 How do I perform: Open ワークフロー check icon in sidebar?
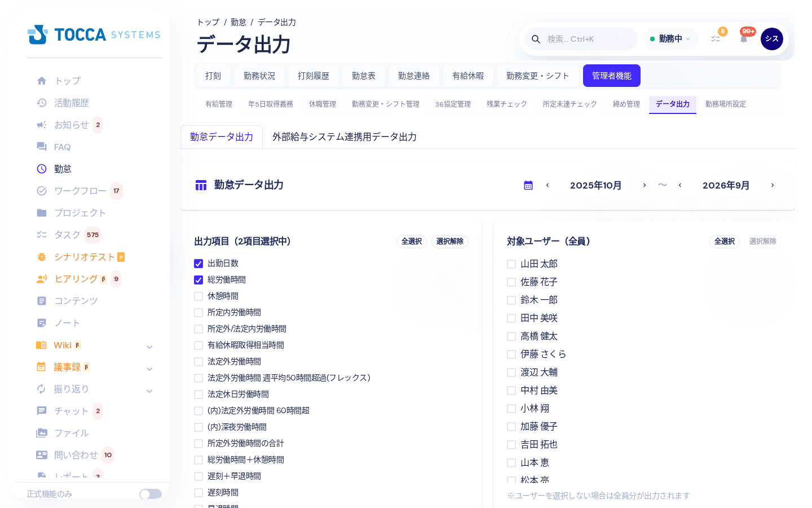tap(42, 191)
